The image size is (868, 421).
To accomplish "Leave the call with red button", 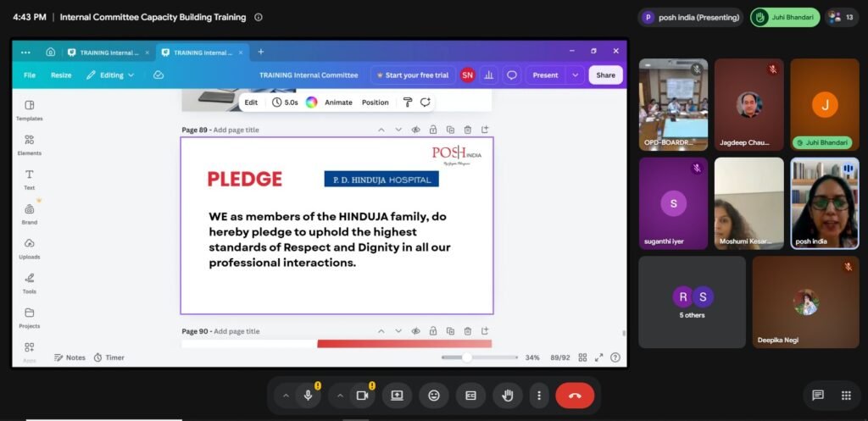I will pyautogui.click(x=575, y=396).
